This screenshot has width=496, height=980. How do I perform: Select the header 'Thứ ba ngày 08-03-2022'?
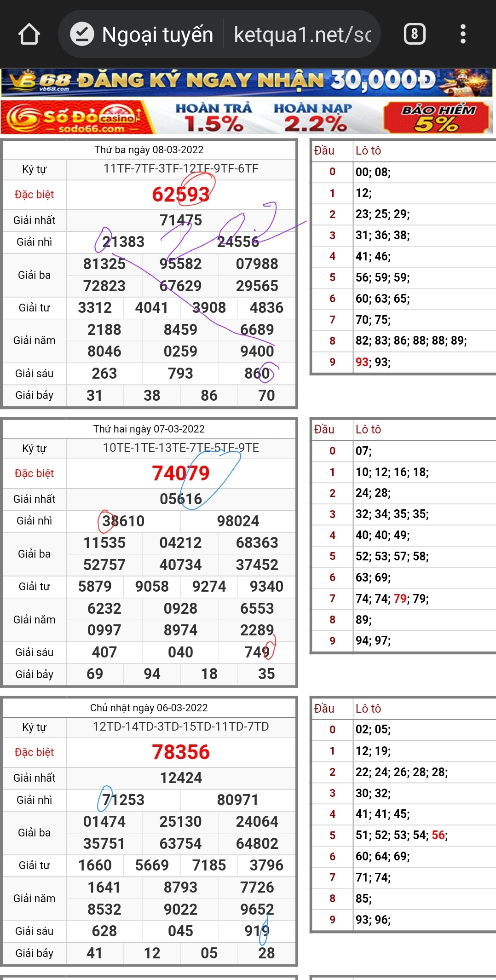[149, 150]
